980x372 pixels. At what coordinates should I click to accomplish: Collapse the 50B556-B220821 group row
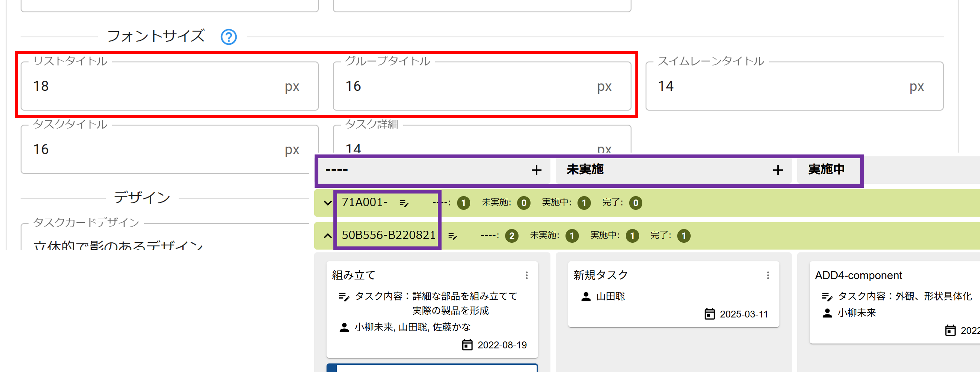point(328,236)
